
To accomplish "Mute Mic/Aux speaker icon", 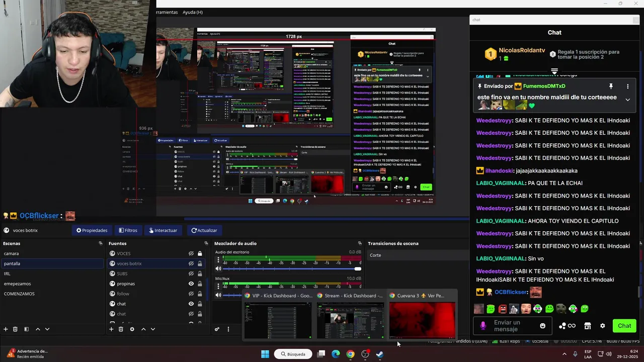I will (x=218, y=295).
